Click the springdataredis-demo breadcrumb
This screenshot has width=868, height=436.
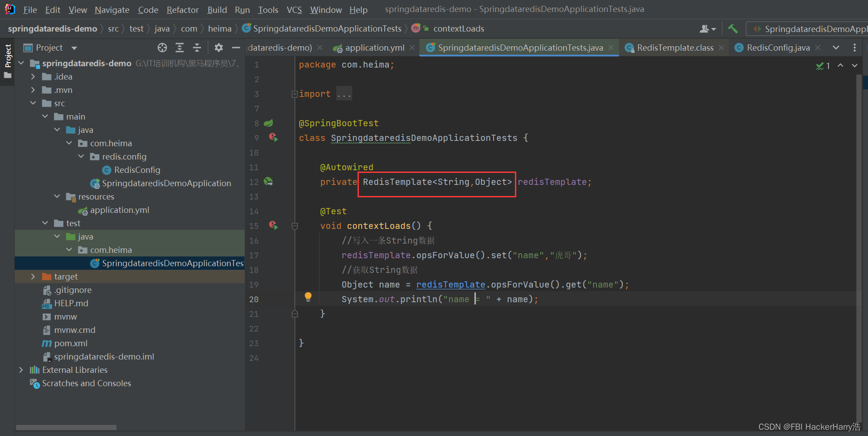52,29
